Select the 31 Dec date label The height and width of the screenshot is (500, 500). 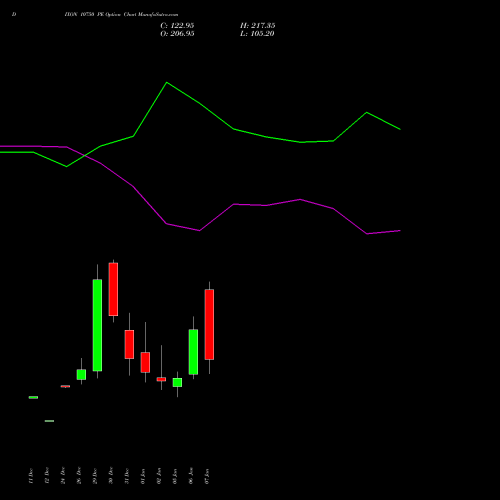point(127,476)
